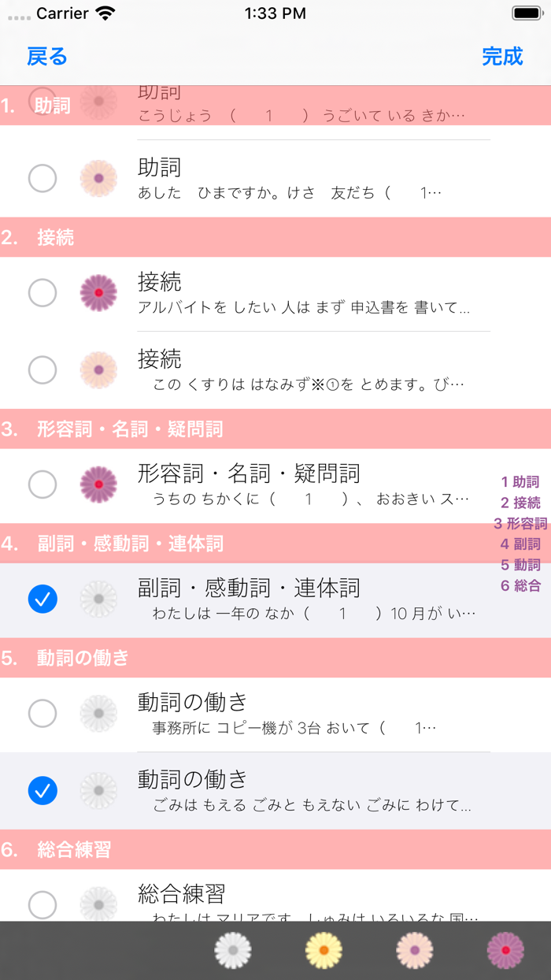The image size is (551, 980).
Task: Tap the 完成 done button
Action: coord(505,58)
